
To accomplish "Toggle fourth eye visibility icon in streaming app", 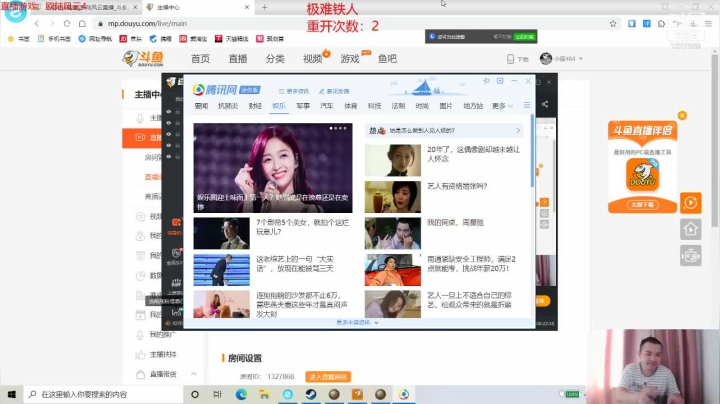I will (x=169, y=145).
